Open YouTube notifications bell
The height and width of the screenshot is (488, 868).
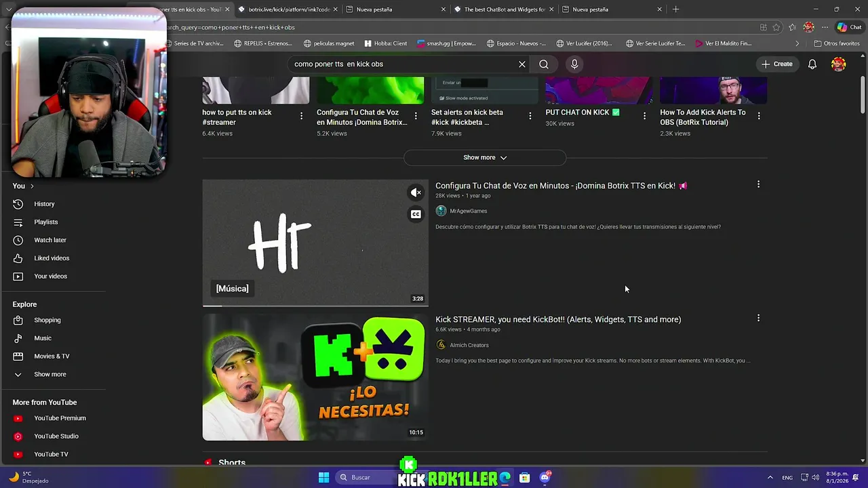pyautogui.click(x=812, y=64)
